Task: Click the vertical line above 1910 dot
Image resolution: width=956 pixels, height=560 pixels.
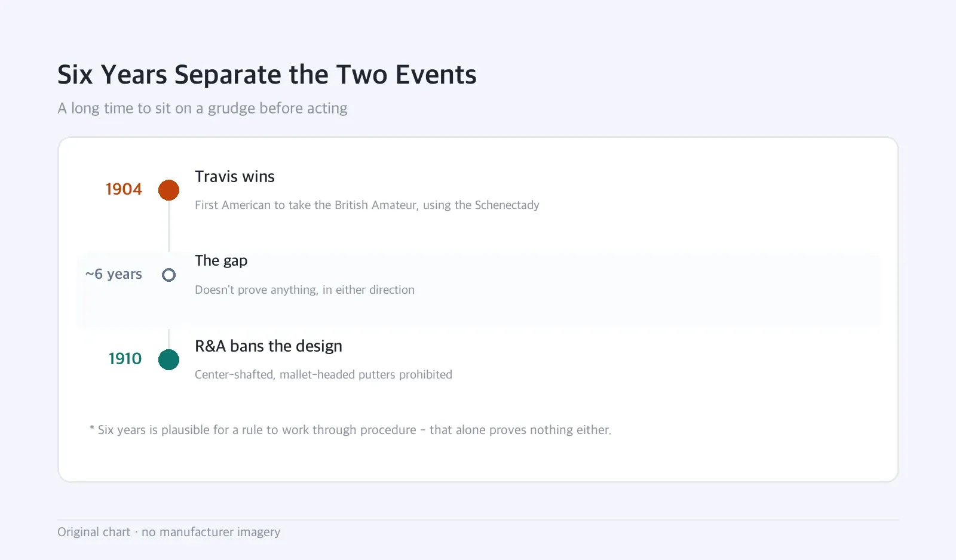Action: pos(169,339)
